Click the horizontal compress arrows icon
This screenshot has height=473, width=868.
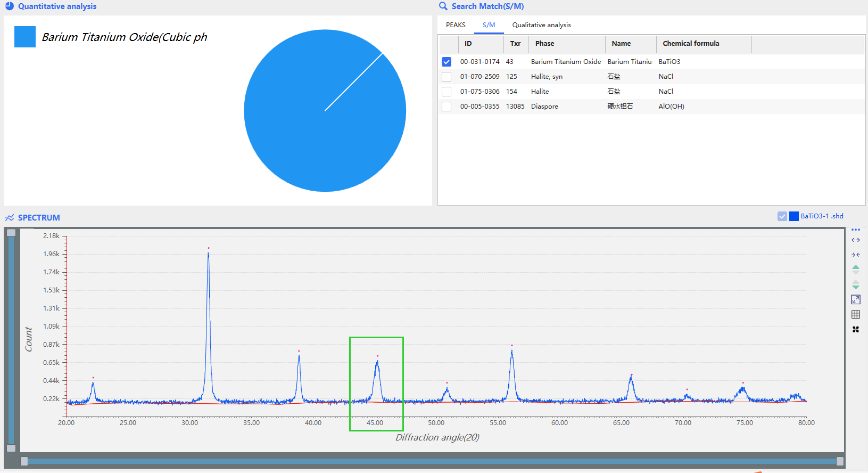pos(856,255)
